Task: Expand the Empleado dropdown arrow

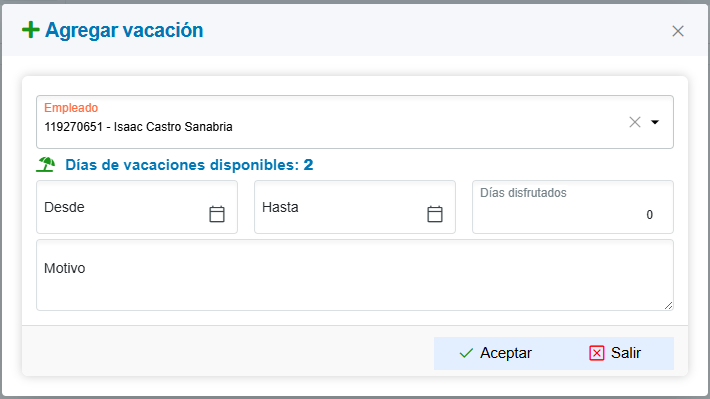Action: (x=655, y=122)
